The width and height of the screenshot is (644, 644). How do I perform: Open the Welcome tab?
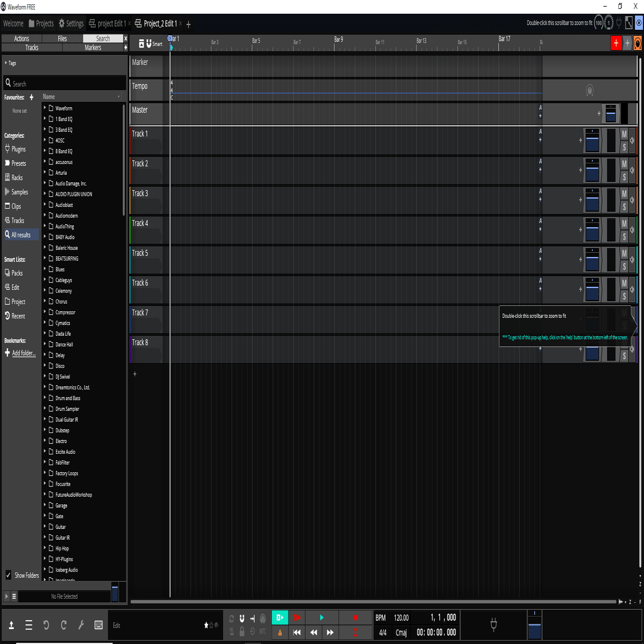[x=13, y=23]
